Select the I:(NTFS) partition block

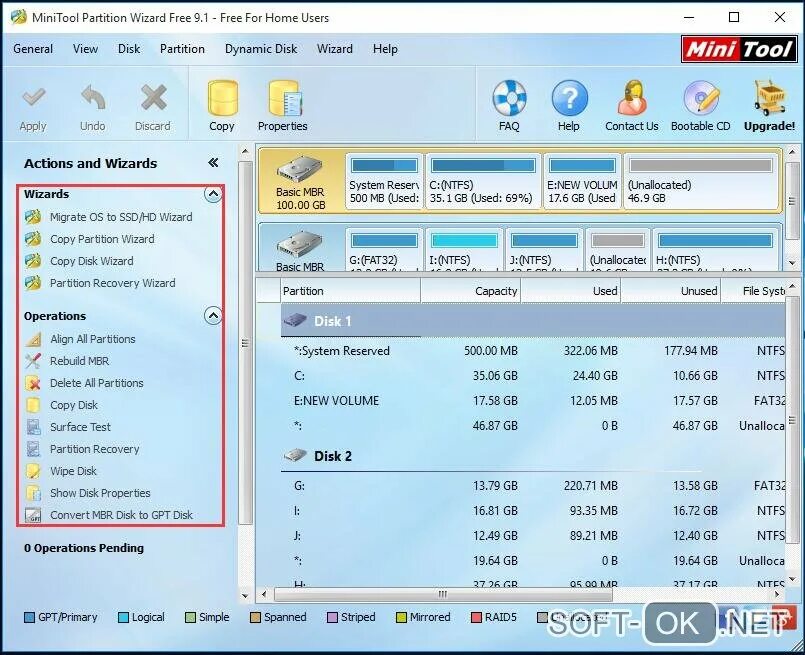[464, 249]
